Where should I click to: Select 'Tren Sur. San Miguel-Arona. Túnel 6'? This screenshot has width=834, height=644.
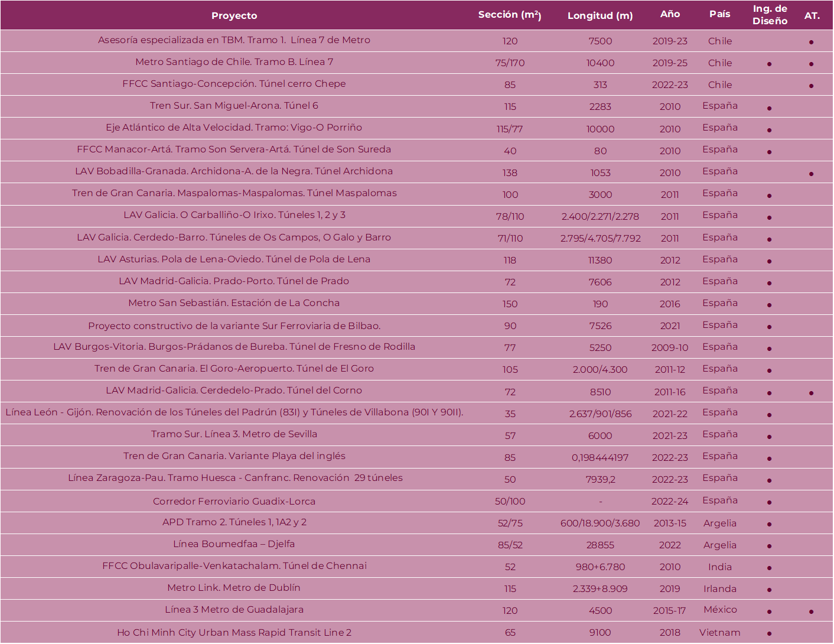point(234,106)
